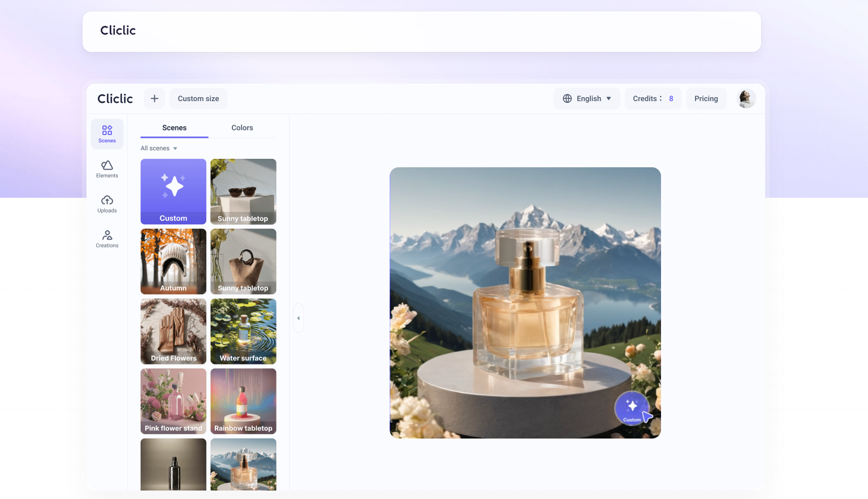Select the Rainbow tabletop scene
Image resolution: width=868 pixels, height=499 pixels.
click(x=243, y=402)
